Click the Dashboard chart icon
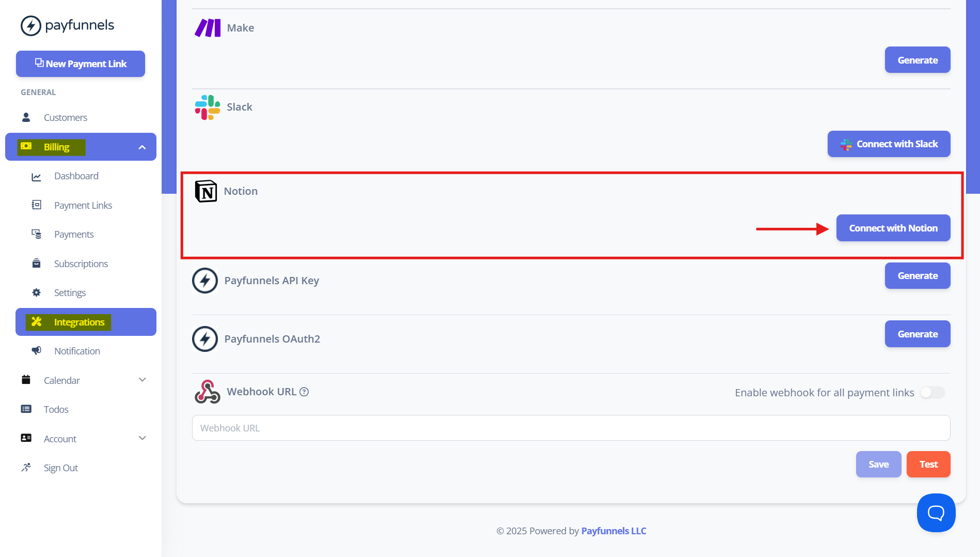The width and height of the screenshot is (980, 557). click(36, 177)
